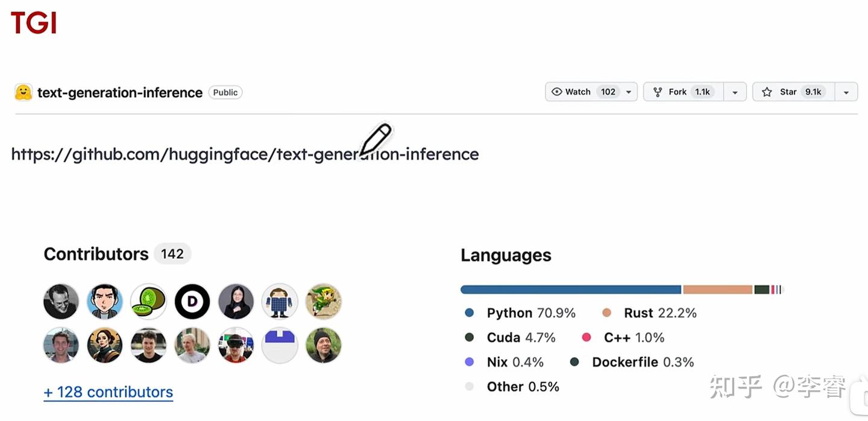Open the Link elf character contributor avatar
Image resolution: width=868 pixels, height=421 pixels.
pos(323,302)
